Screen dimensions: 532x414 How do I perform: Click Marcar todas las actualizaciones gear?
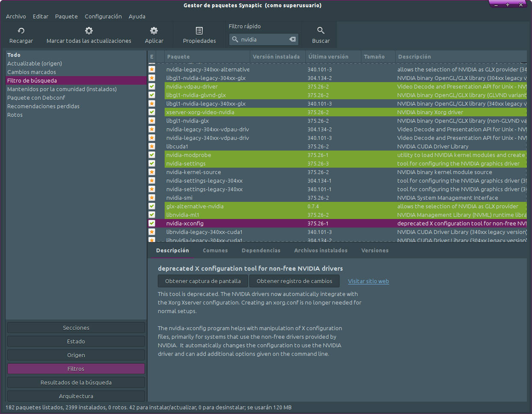click(x=89, y=31)
